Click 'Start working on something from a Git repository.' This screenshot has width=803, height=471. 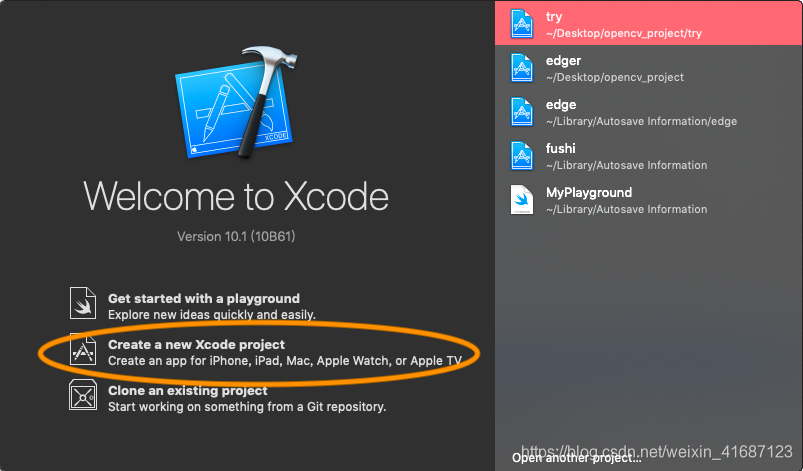click(247, 406)
